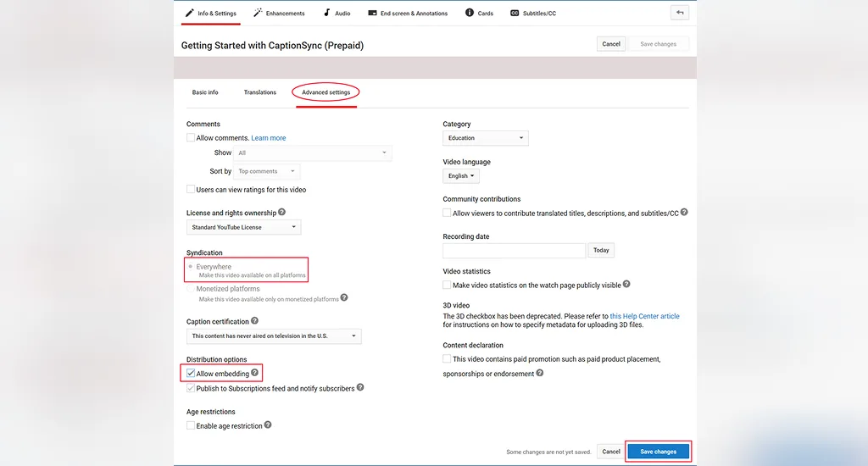
Task: Toggle the paid promotion checkbox
Action: (x=447, y=358)
